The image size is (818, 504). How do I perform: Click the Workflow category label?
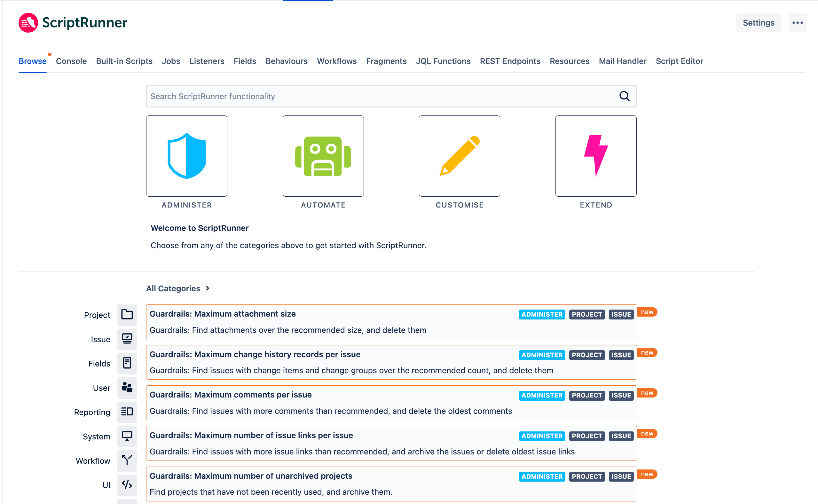93,461
